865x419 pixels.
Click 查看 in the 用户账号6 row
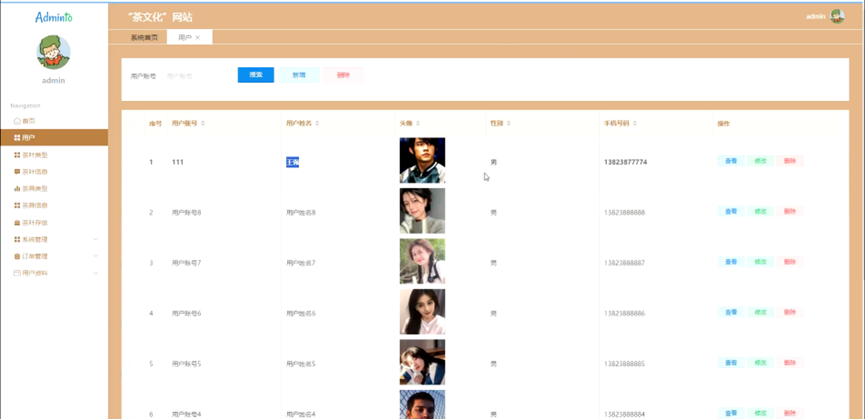coord(730,312)
